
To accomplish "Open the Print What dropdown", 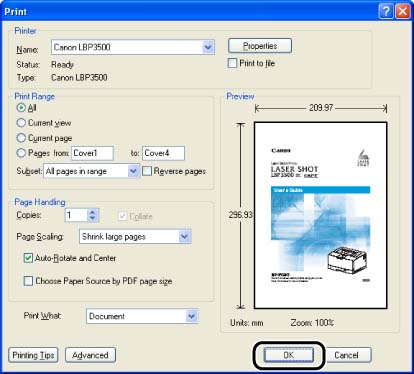I will point(191,316).
